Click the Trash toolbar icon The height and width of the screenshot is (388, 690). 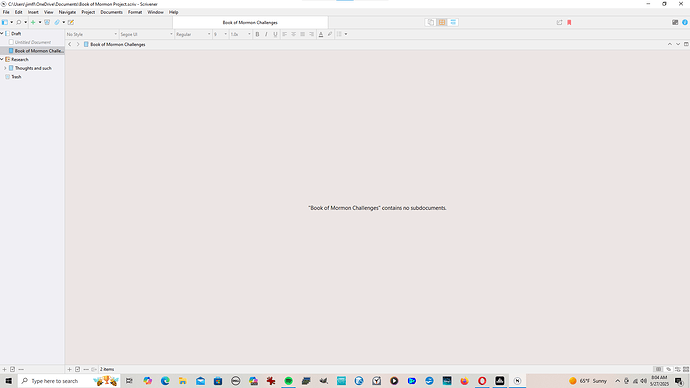point(47,22)
